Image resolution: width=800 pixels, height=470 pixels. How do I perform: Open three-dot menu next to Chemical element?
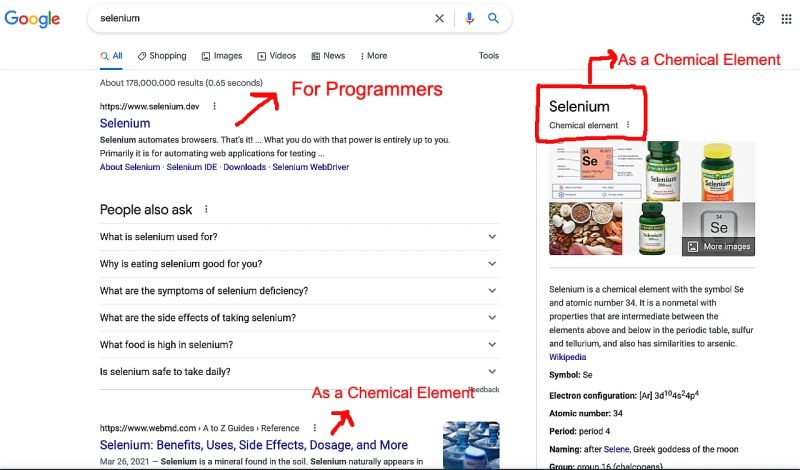click(x=628, y=125)
